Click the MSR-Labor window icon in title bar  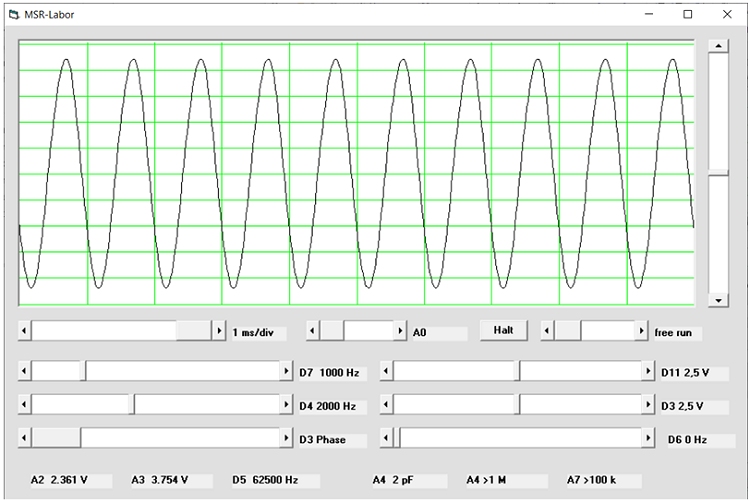pos(14,14)
